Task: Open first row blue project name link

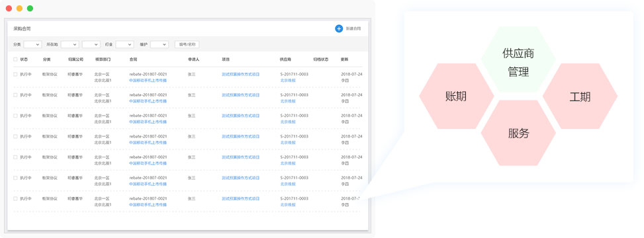Action: pos(241,74)
